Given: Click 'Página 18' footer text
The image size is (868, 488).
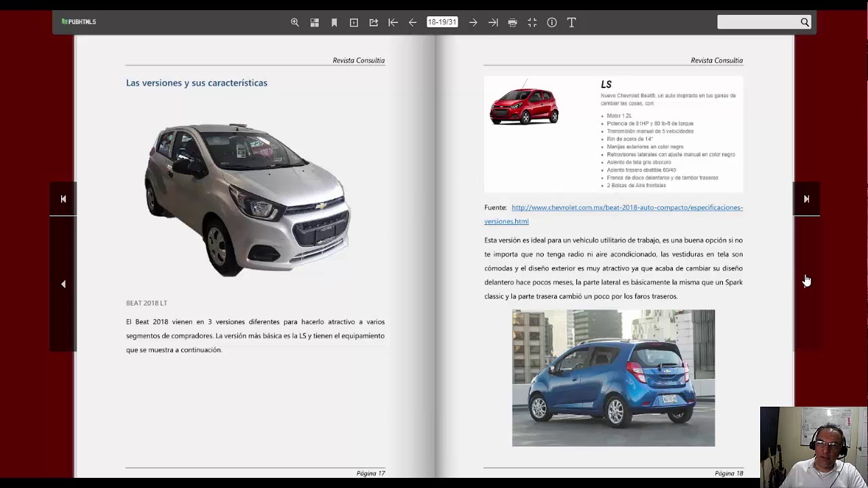Looking at the screenshot, I should 729,473.
